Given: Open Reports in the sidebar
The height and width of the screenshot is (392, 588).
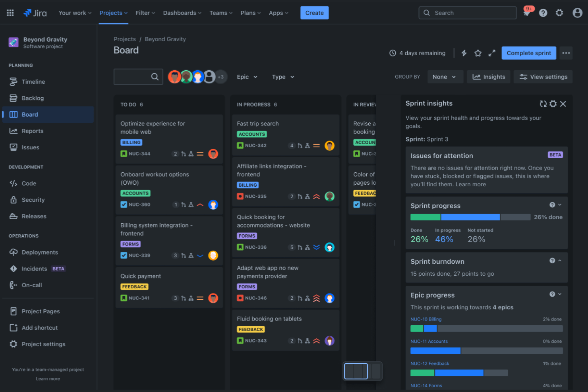Looking at the screenshot, I should (x=33, y=131).
